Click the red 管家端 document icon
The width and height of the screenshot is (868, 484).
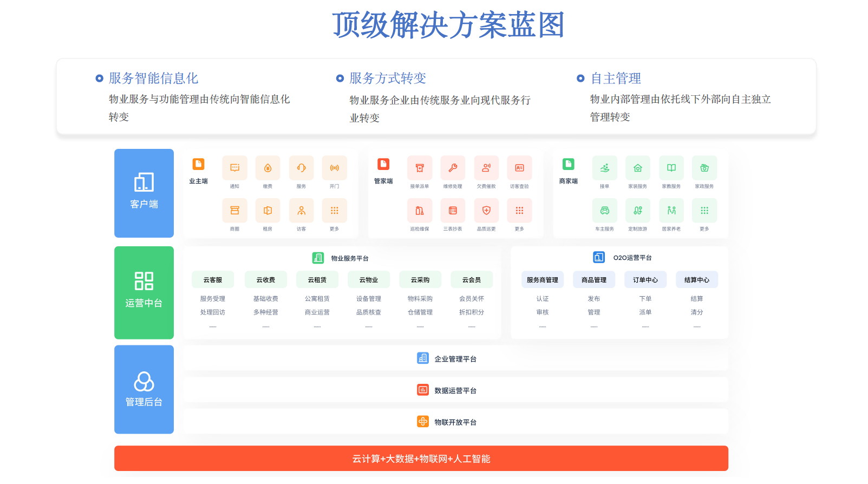(383, 164)
